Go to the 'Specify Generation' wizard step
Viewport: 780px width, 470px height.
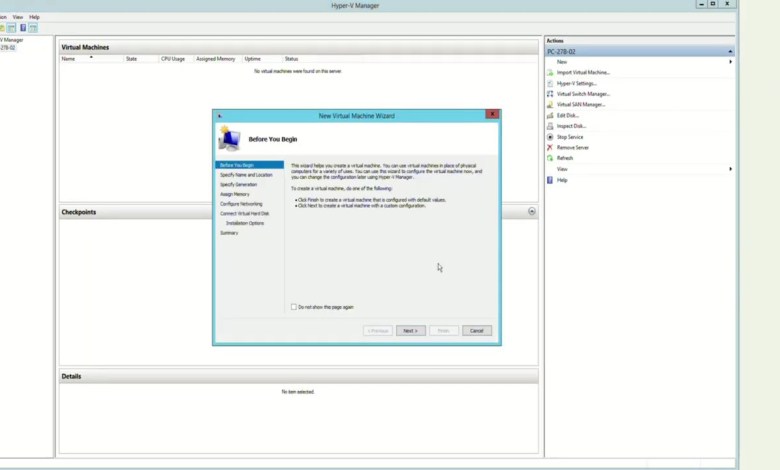239,185
